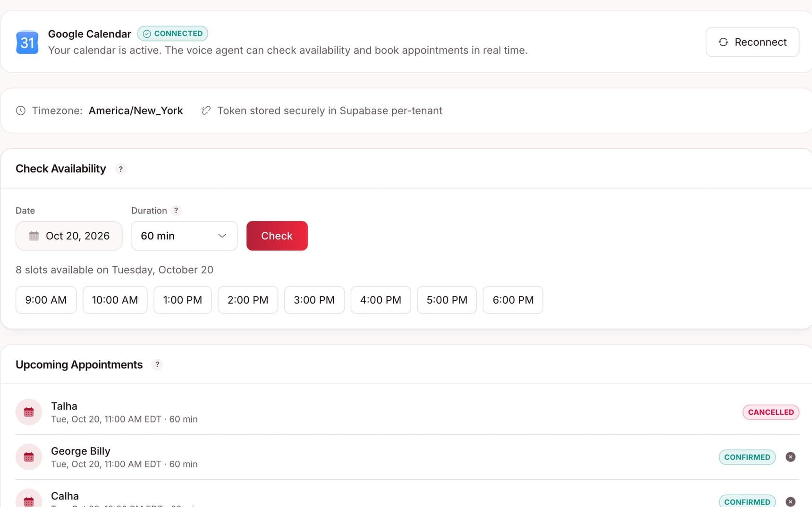Click the calendar icon beside George Billy appointment
Screen dimensions: 812x507
point(29,457)
